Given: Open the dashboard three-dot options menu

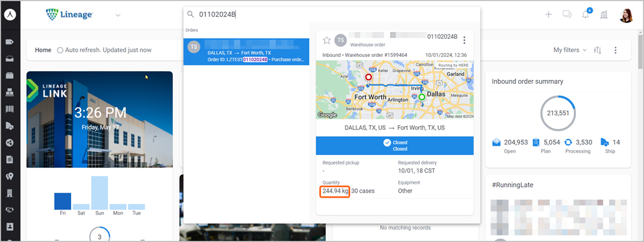Looking at the screenshot, I should tap(615, 50).
